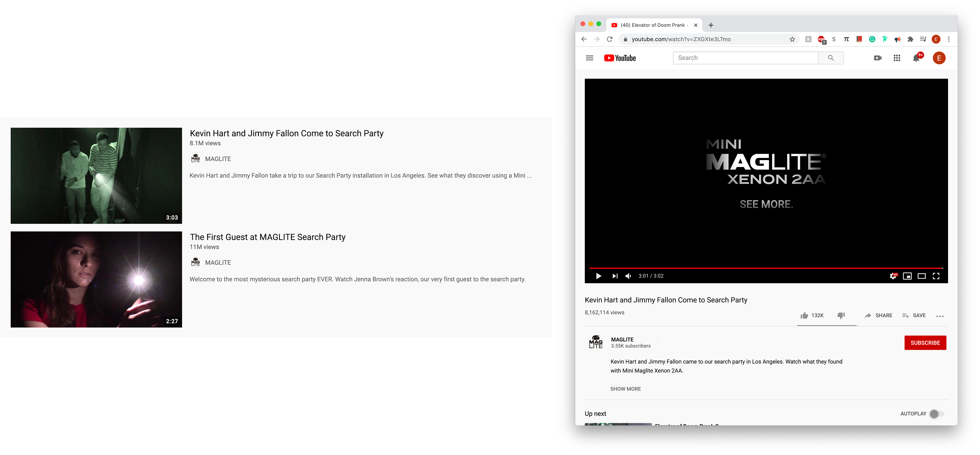980x455 pixels.
Task: Click the address bar URL
Action: pyautogui.click(x=681, y=39)
